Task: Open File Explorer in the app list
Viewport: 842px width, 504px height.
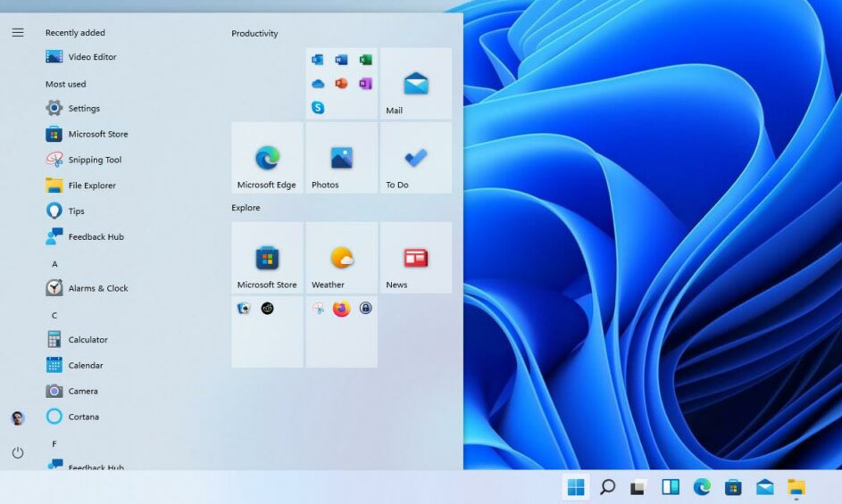Action: (80, 186)
